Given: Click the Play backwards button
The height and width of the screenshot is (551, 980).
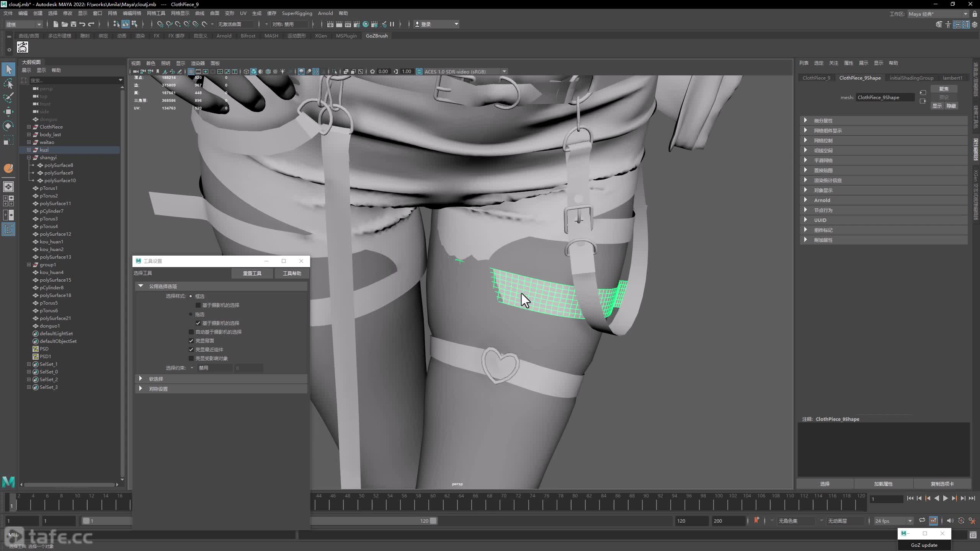Looking at the screenshot, I should 936,499.
